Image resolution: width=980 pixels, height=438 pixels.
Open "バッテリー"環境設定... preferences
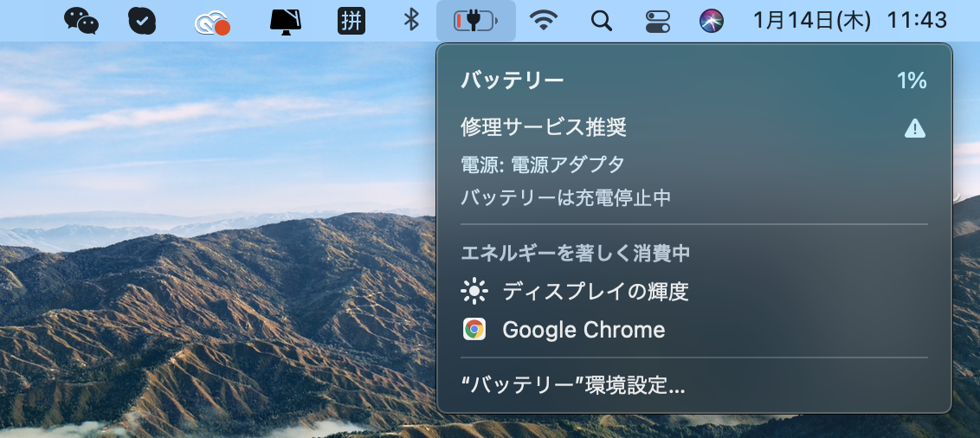(x=573, y=386)
